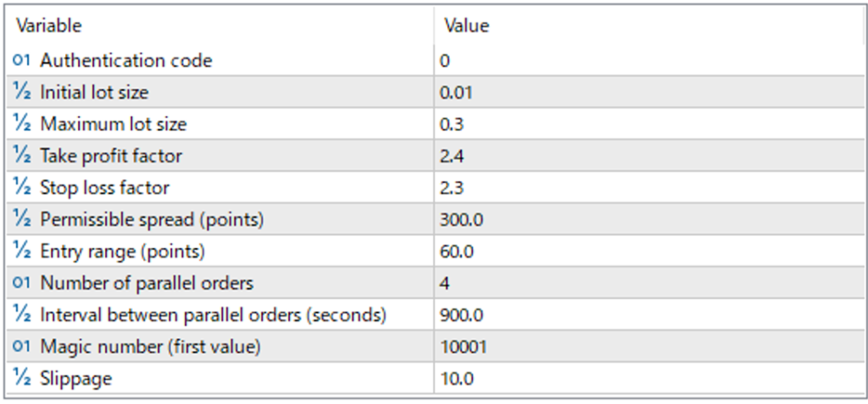Select the Take profit factor value 2.4
Viewport: 868px width, 404px height.
451,156
